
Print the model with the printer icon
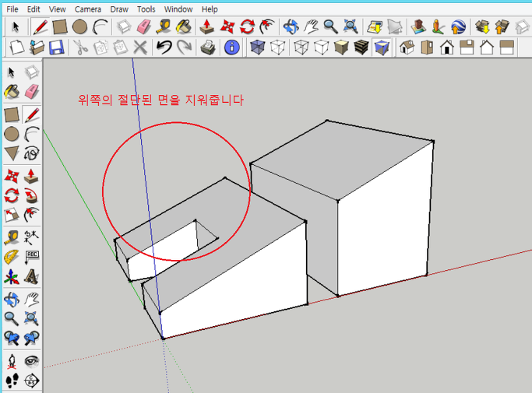point(208,47)
